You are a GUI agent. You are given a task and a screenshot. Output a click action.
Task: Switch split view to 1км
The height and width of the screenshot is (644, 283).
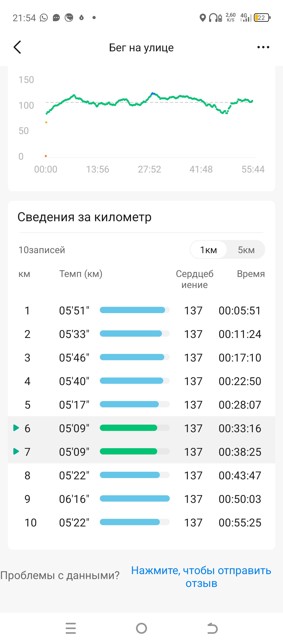tap(208, 250)
